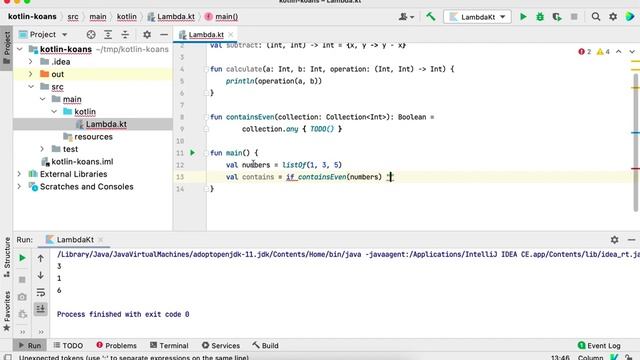
Task: Go to next highlighted error arrow
Action: [632, 52]
